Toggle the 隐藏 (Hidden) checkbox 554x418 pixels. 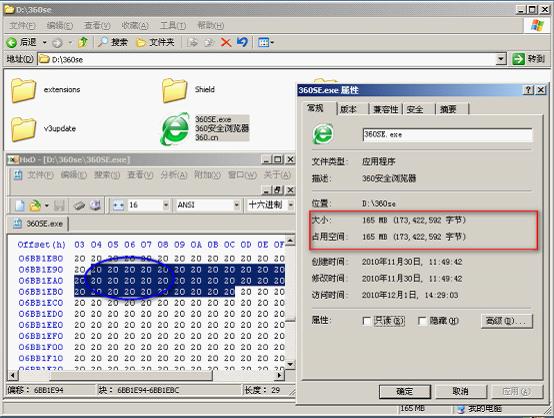point(422,321)
